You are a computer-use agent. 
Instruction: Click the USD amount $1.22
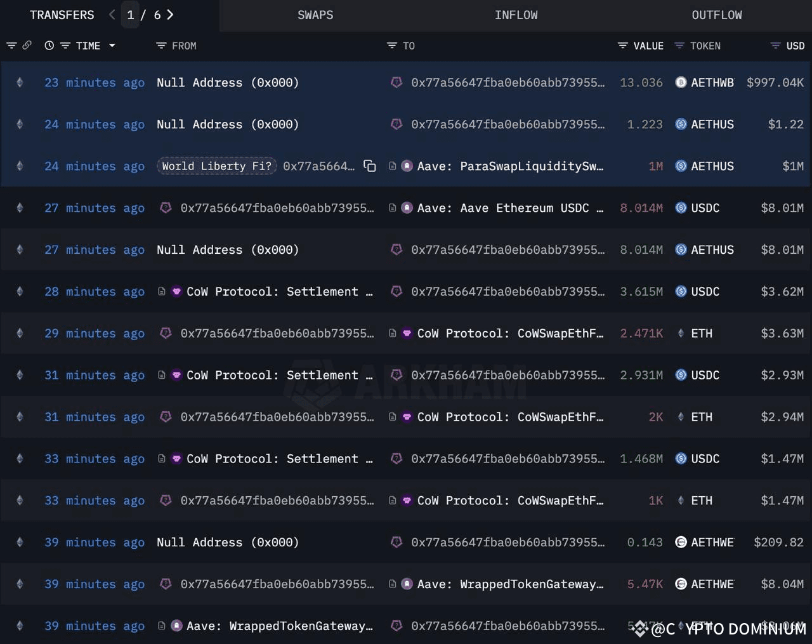(786, 124)
